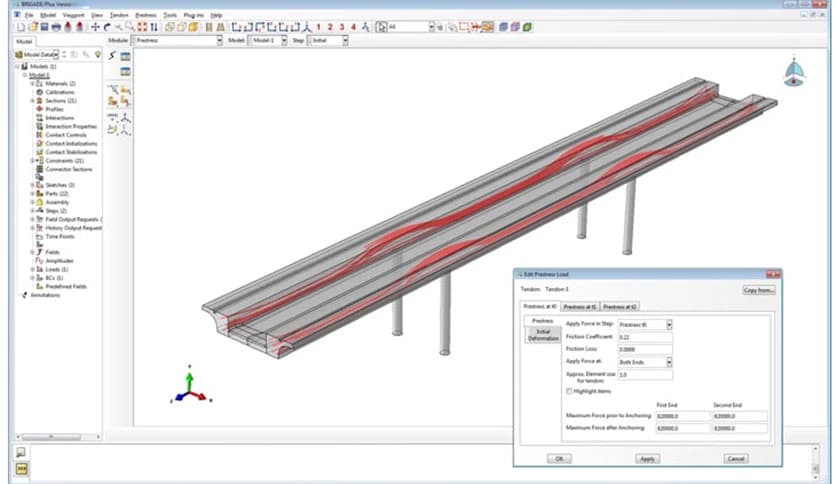This screenshot has width=836, height=484.
Task: Click the red number 1 view icon
Action: click(x=318, y=27)
